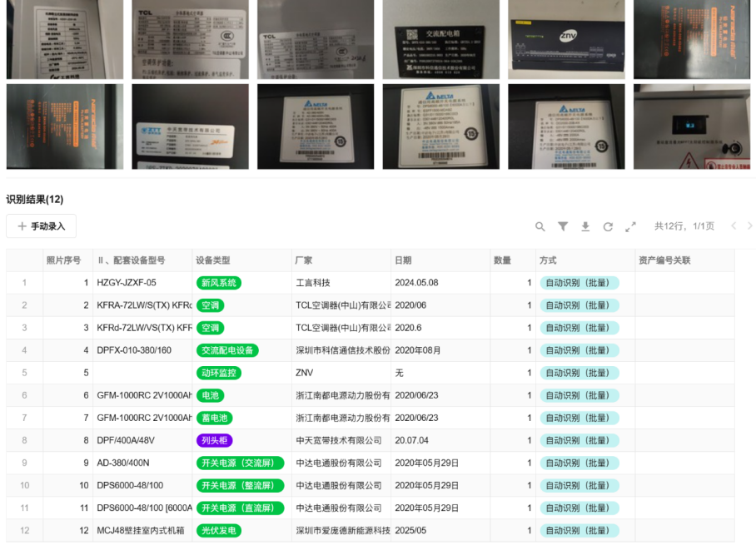
Task: Go to the previous results page
Action: click(x=734, y=226)
